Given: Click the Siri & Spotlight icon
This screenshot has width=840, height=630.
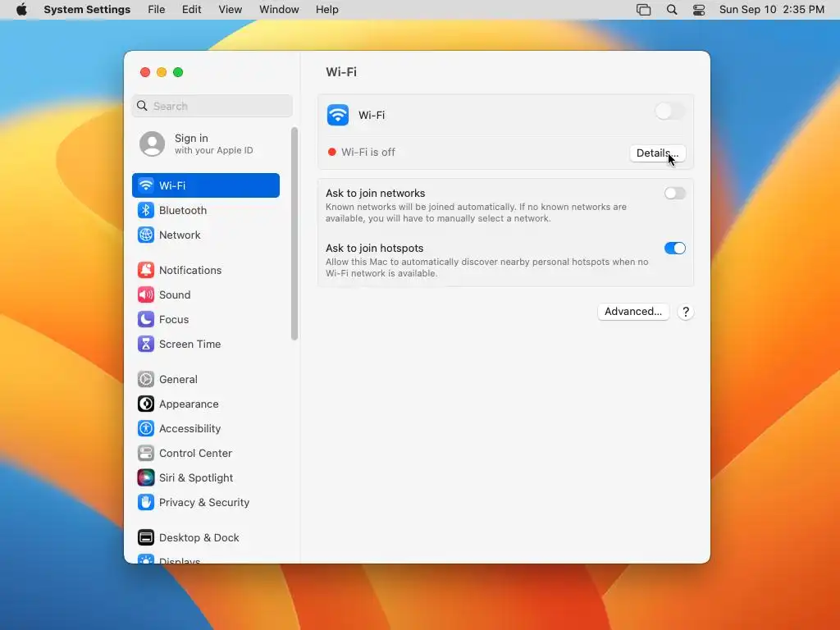Looking at the screenshot, I should click(146, 478).
